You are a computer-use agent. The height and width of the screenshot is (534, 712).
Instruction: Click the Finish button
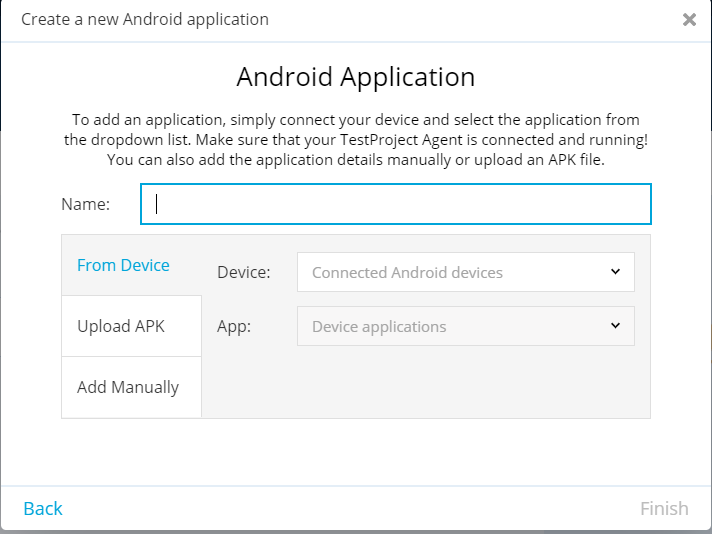pyautogui.click(x=664, y=509)
